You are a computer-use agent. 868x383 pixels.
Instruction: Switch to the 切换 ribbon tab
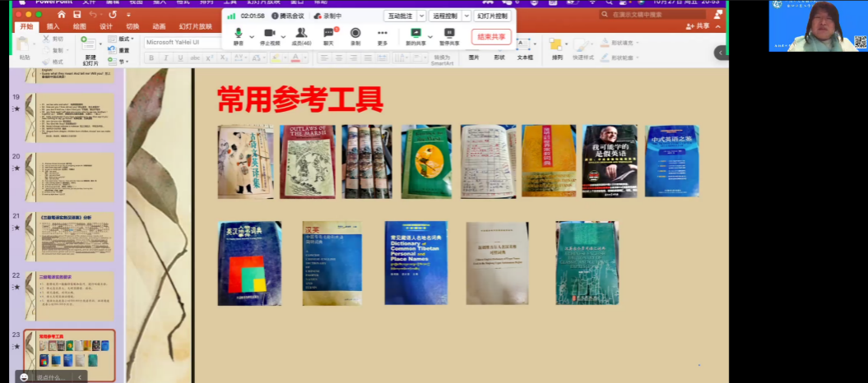coord(132,26)
